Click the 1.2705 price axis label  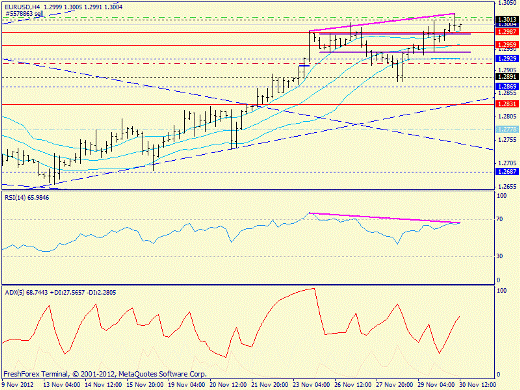click(x=507, y=163)
